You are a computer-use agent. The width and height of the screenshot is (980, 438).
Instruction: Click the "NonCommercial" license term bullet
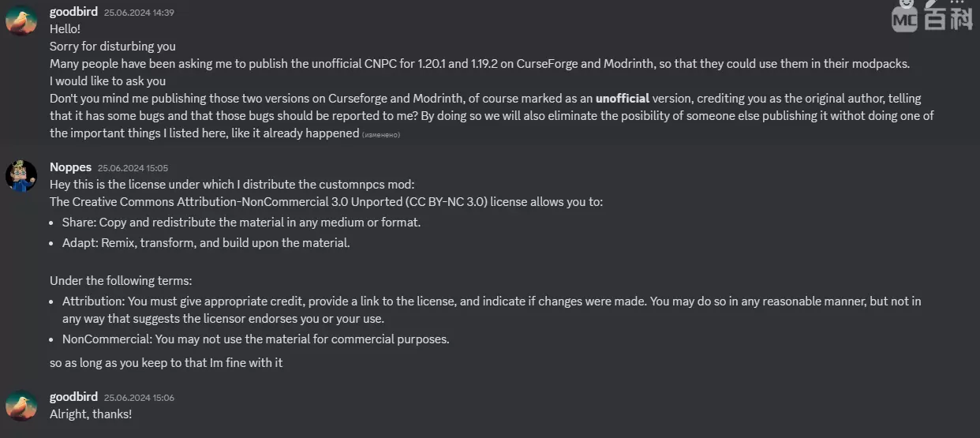pyautogui.click(x=256, y=339)
